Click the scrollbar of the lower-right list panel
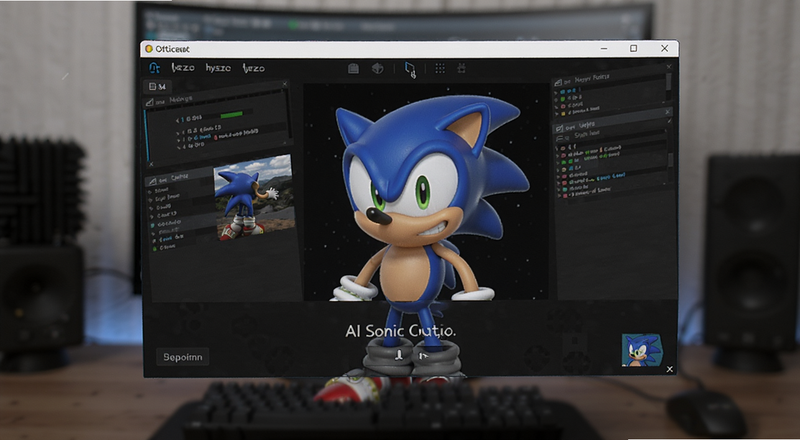Viewport: 800px width, 440px height. 670,160
